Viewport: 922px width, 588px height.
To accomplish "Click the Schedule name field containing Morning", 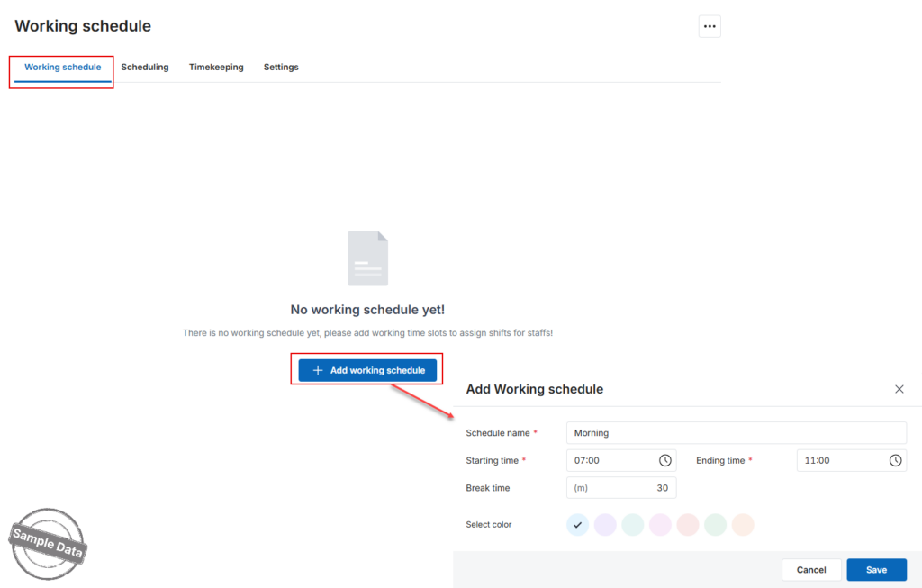I will (x=737, y=433).
